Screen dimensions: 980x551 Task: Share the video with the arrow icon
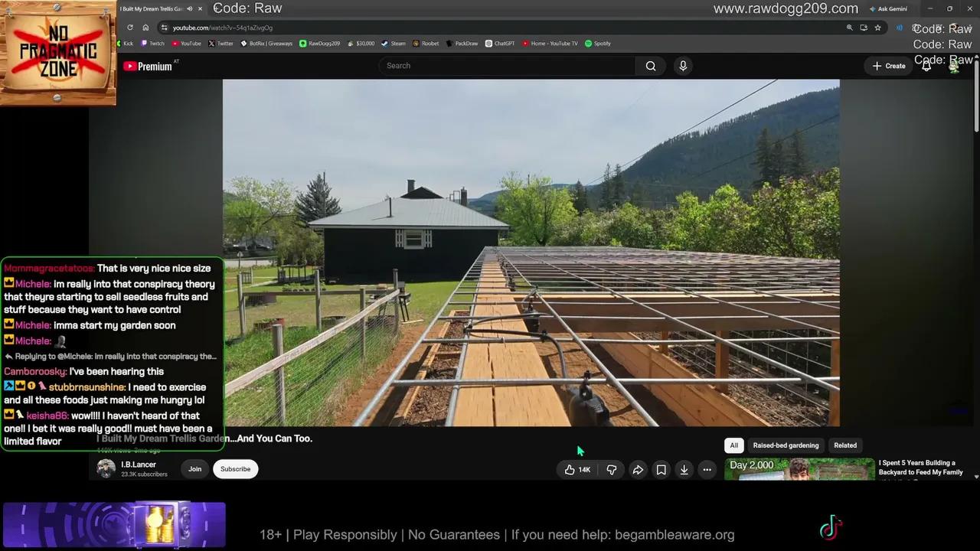[638, 470]
